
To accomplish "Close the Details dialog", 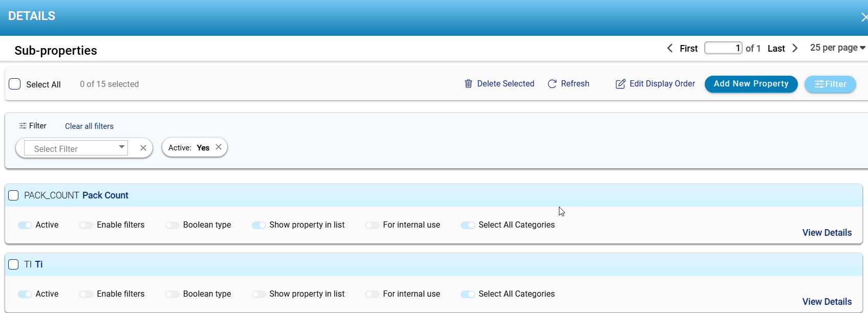I will coord(864,17).
